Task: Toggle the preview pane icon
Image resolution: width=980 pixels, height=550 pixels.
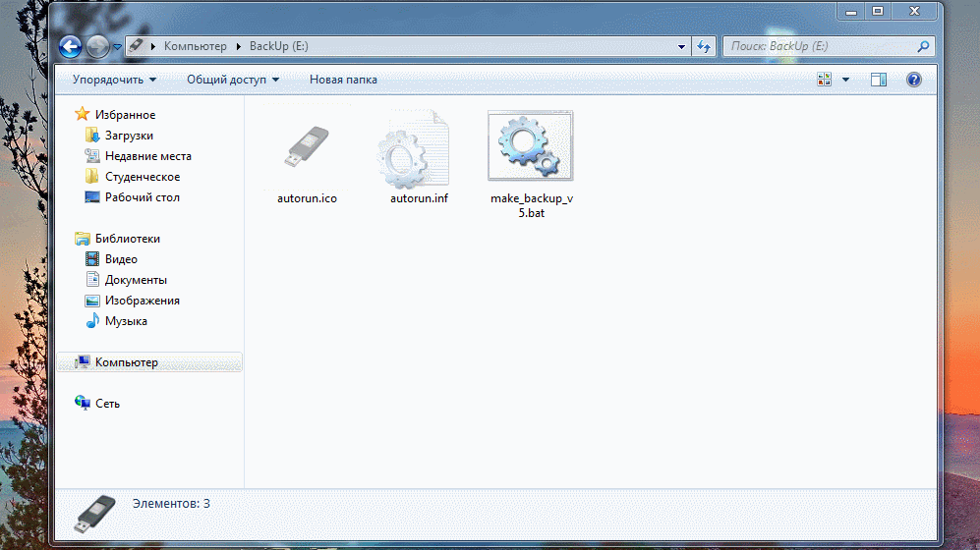Action: (x=879, y=80)
